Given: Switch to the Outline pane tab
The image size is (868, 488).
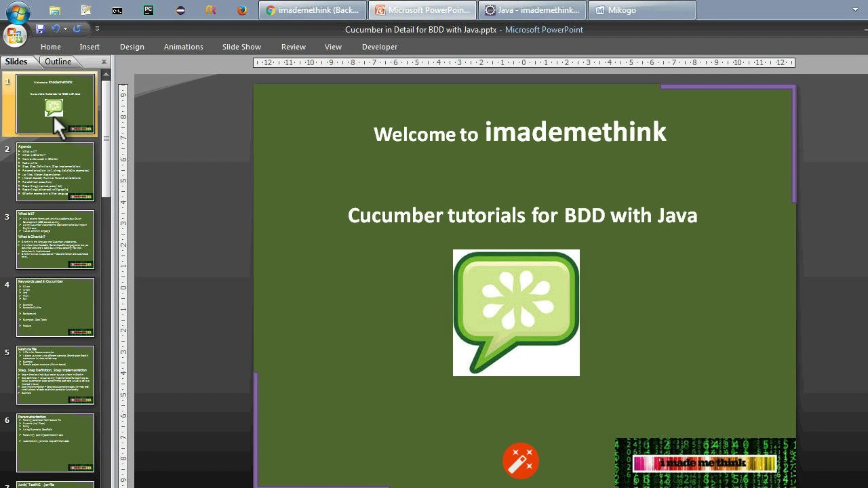Looking at the screenshot, I should 58,62.
